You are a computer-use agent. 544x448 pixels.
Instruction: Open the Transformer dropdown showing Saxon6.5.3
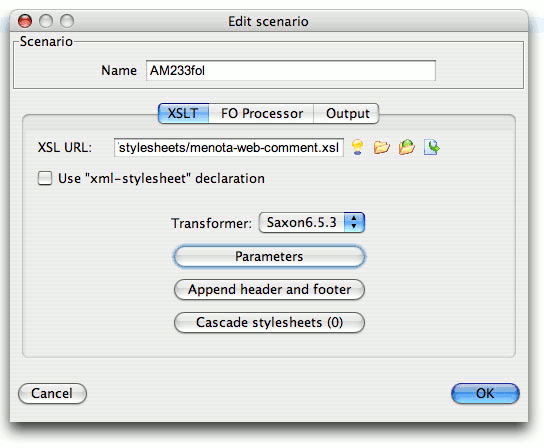tap(312, 222)
